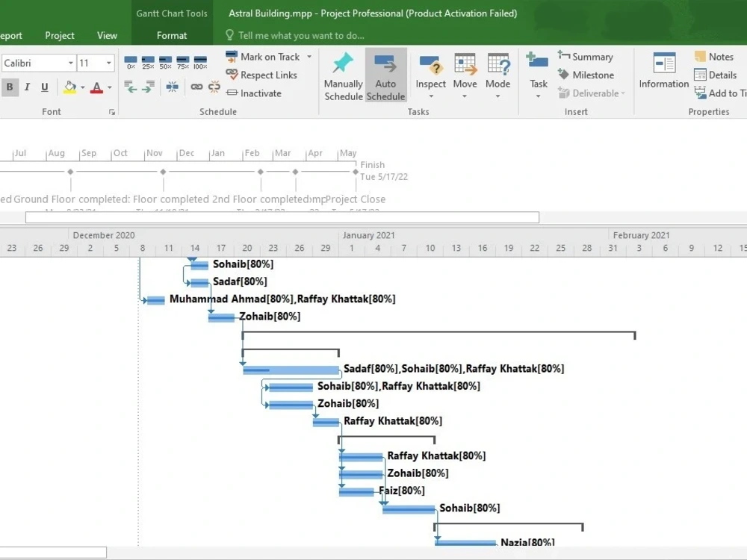Link the selected tasks together
Screen dimensions: 747x560
(196, 86)
